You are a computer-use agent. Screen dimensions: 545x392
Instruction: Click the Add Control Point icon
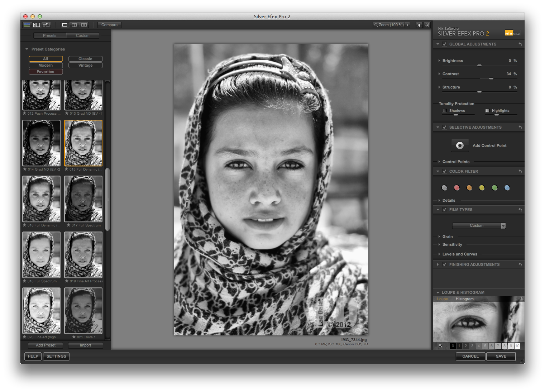click(x=460, y=145)
